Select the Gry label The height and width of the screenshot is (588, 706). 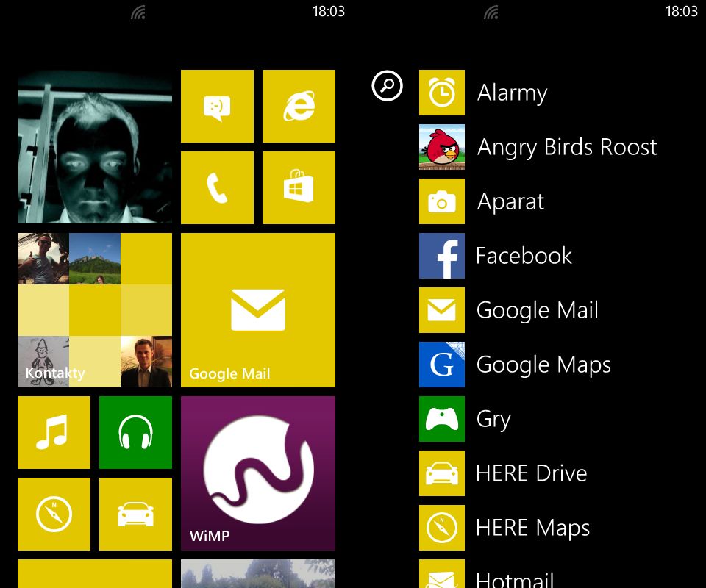[493, 420]
